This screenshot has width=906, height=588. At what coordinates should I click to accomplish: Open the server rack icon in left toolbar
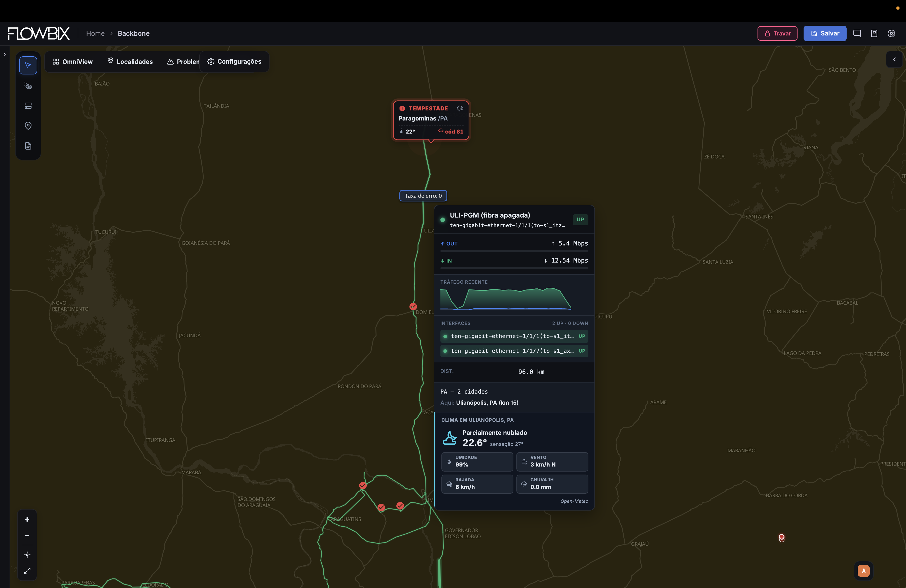click(x=28, y=106)
